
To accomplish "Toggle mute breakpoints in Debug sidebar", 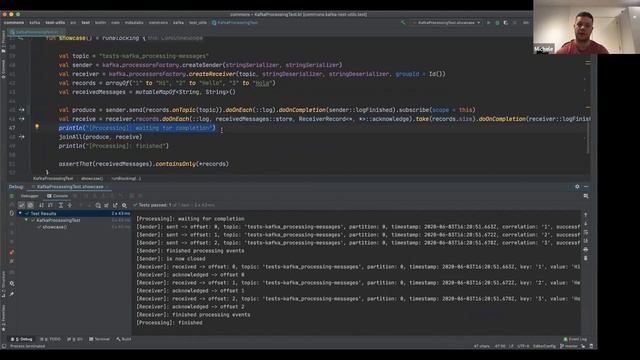I will click(x=11, y=261).
